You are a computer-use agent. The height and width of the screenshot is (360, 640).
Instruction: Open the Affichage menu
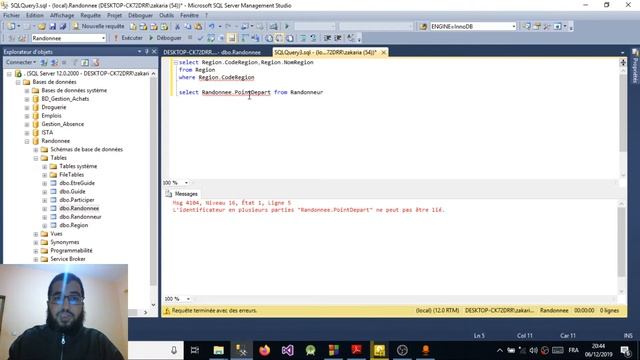coord(62,15)
